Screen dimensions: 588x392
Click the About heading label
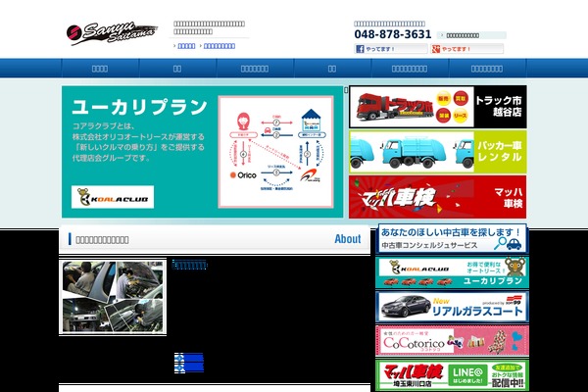pyautogui.click(x=348, y=239)
